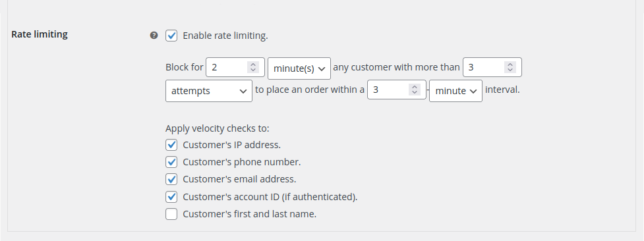Toggle Customer's email address checkbox

click(171, 179)
